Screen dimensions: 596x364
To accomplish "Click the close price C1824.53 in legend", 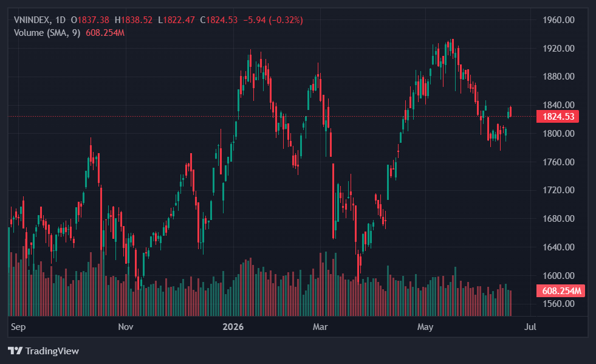I will tap(219, 20).
